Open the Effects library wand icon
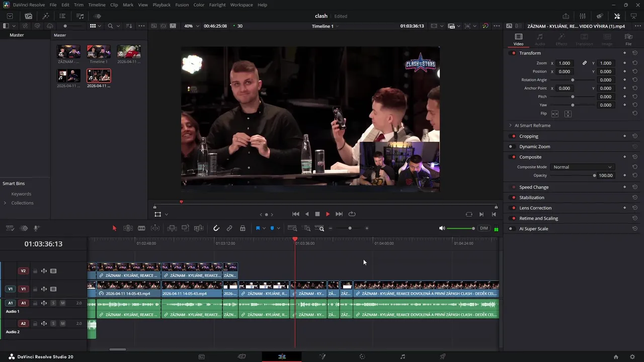The width and height of the screenshot is (644, 362). click(x=46, y=16)
